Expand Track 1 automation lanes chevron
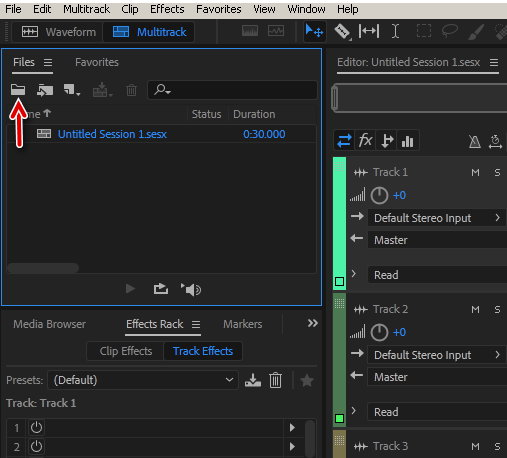Screen dimensions: 507x458 354,274
